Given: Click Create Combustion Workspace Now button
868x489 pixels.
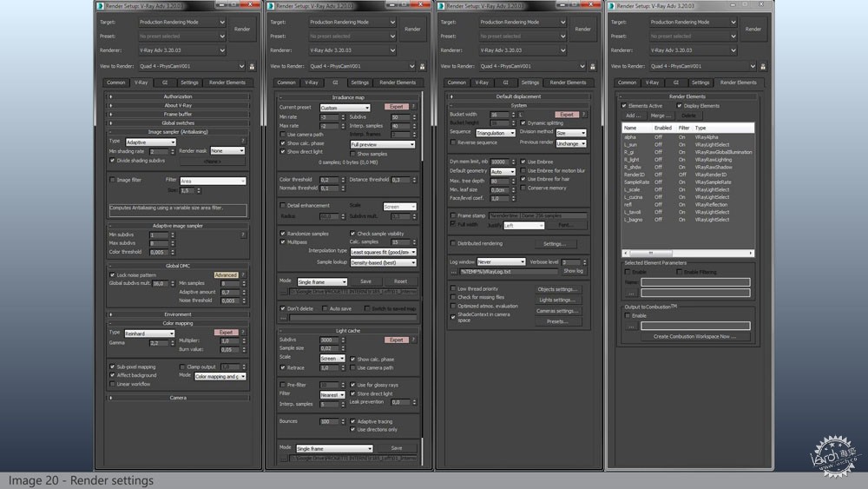Looking at the screenshot, I should (694, 336).
